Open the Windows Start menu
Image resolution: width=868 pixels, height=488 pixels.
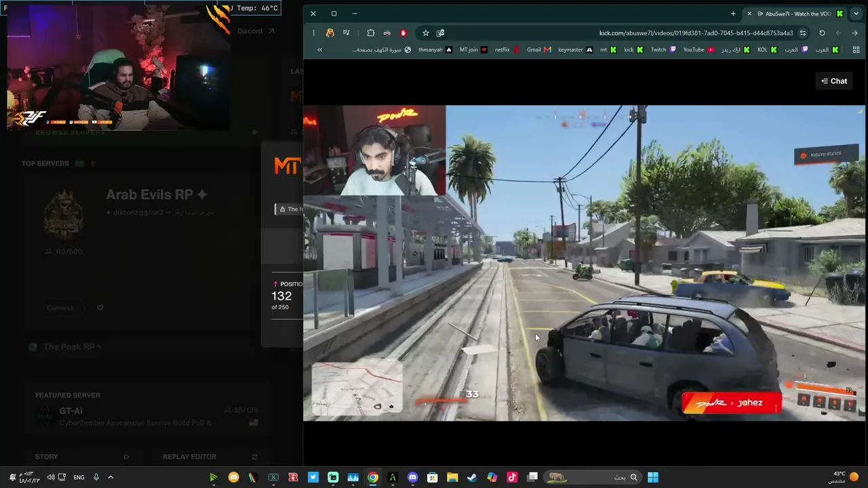tap(652, 477)
